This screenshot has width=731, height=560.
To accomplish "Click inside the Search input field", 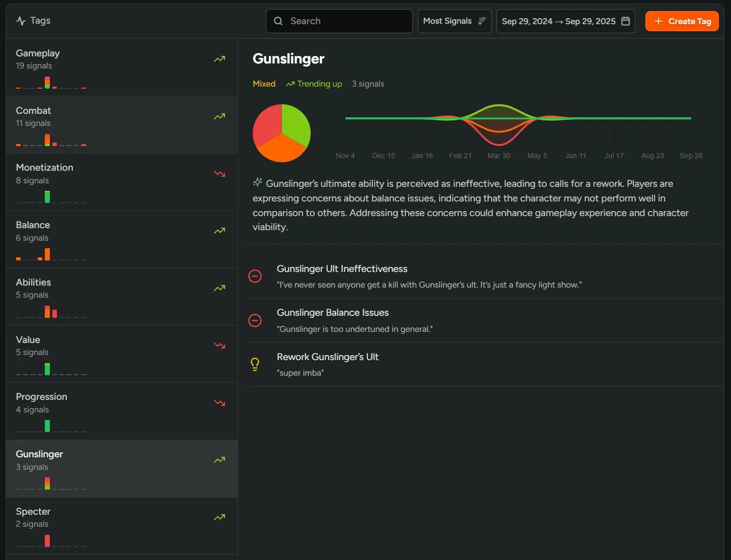I will tap(347, 21).
